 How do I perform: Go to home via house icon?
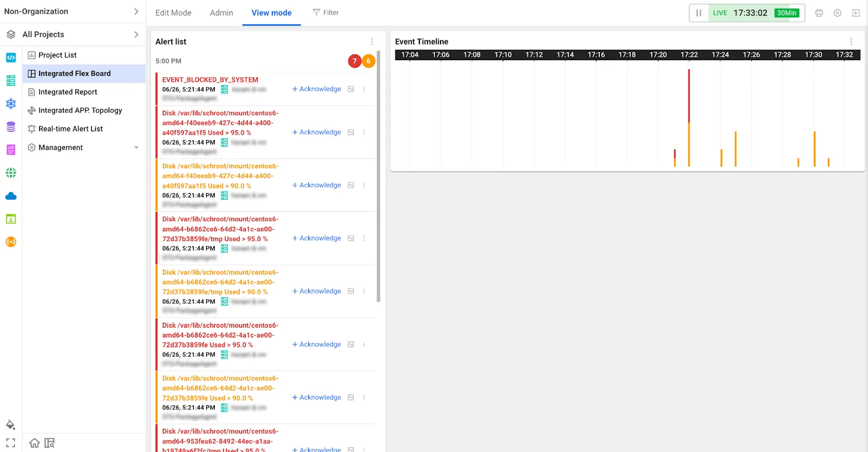tap(34, 443)
